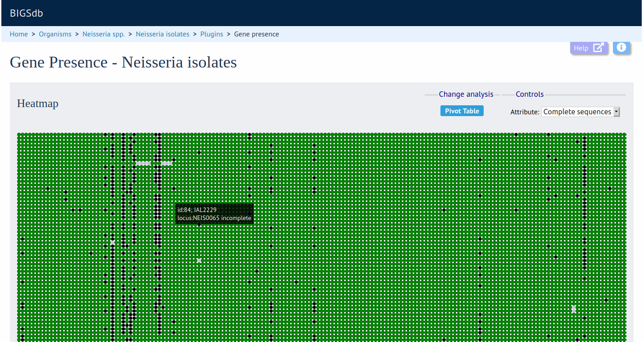Navigate to Organisms breadcrumb link
Screen dimensions: 644x342
point(55,34)
